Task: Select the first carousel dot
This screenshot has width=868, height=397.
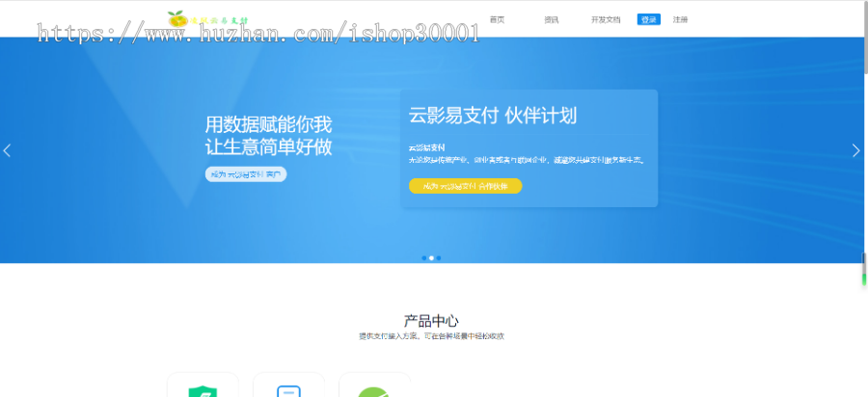Action: point(424,258)
